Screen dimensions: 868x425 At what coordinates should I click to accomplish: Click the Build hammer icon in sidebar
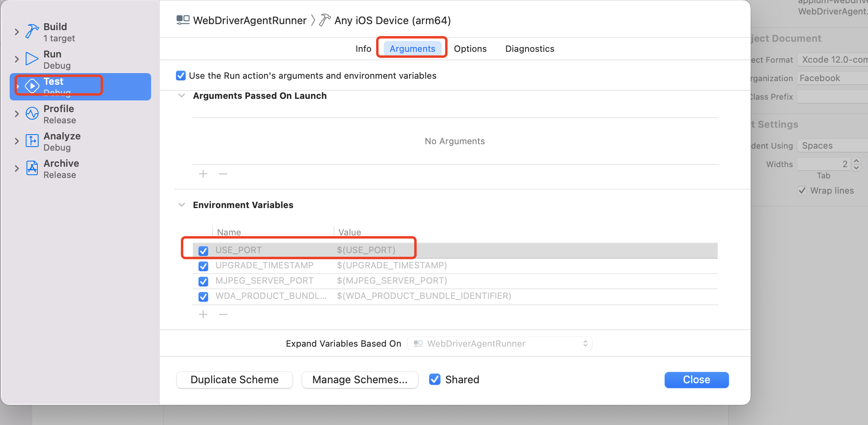tap(32, 31)
